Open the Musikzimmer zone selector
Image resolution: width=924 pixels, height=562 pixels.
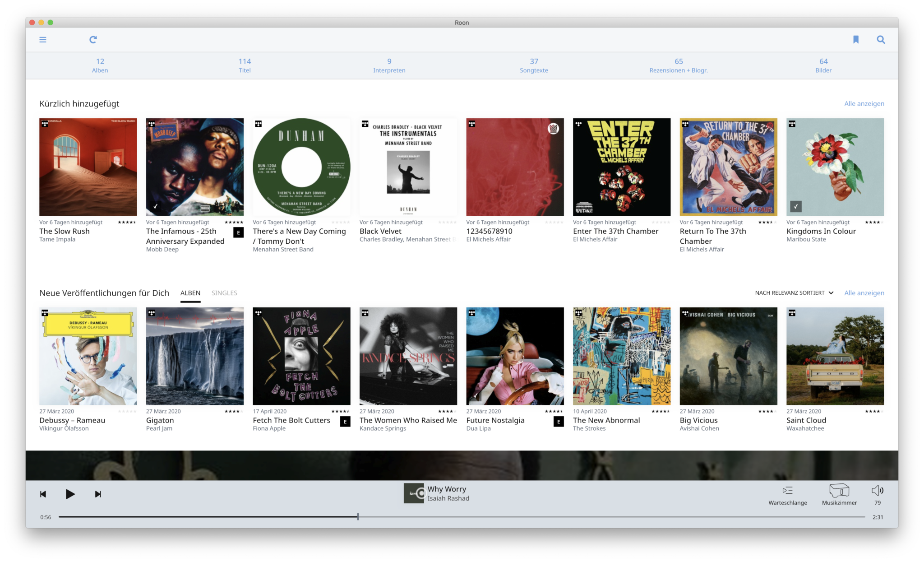click(839, 492)
